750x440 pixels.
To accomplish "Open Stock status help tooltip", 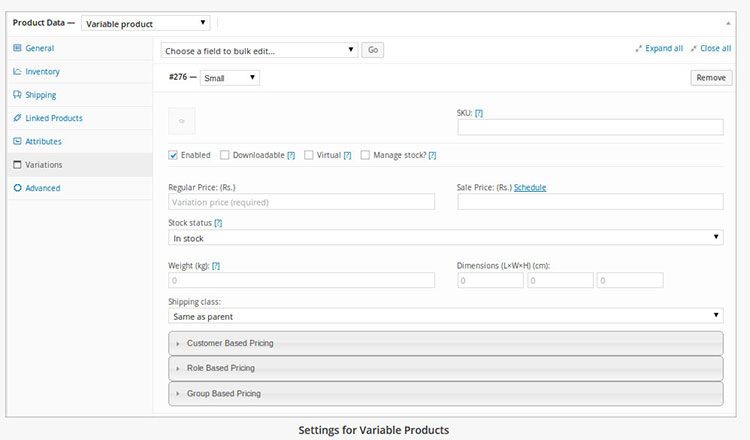I will 218,222.
